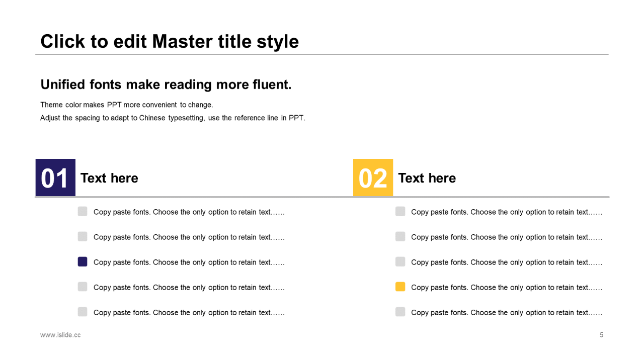Click the fourth gray bullet under section 01
644x362 pixels.
83,287
